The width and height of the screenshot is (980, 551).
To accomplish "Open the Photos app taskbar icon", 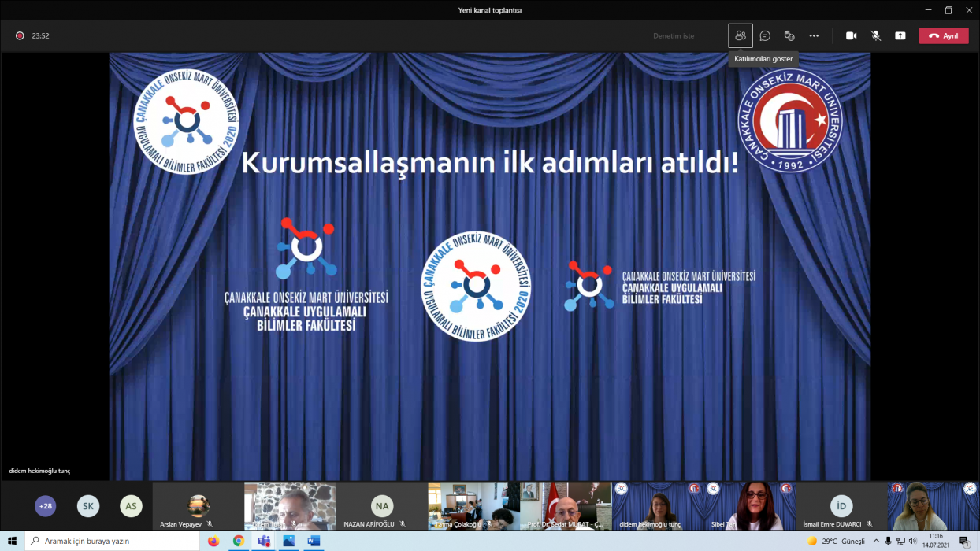I will [x=288, y=541].
